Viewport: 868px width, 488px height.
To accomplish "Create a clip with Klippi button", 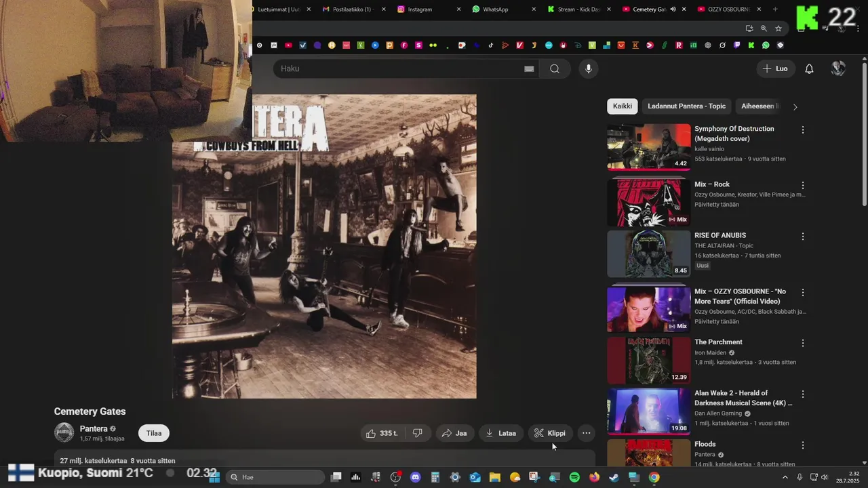I will click(550, 433).
